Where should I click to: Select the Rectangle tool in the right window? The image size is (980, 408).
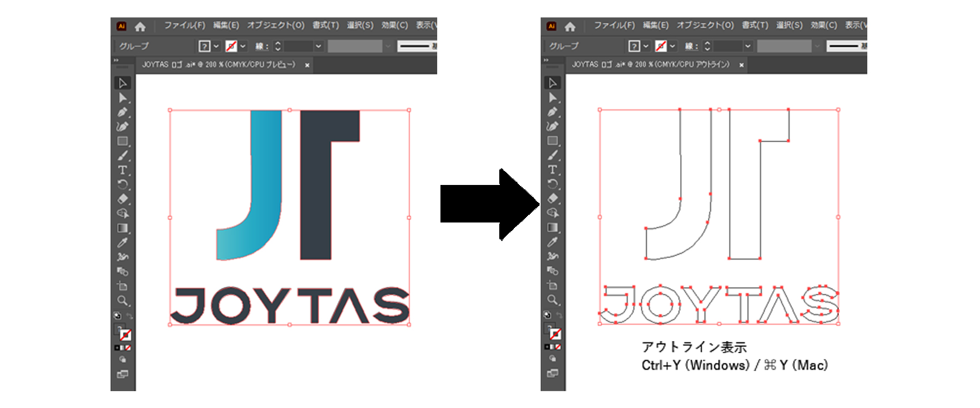coord(552,141)
